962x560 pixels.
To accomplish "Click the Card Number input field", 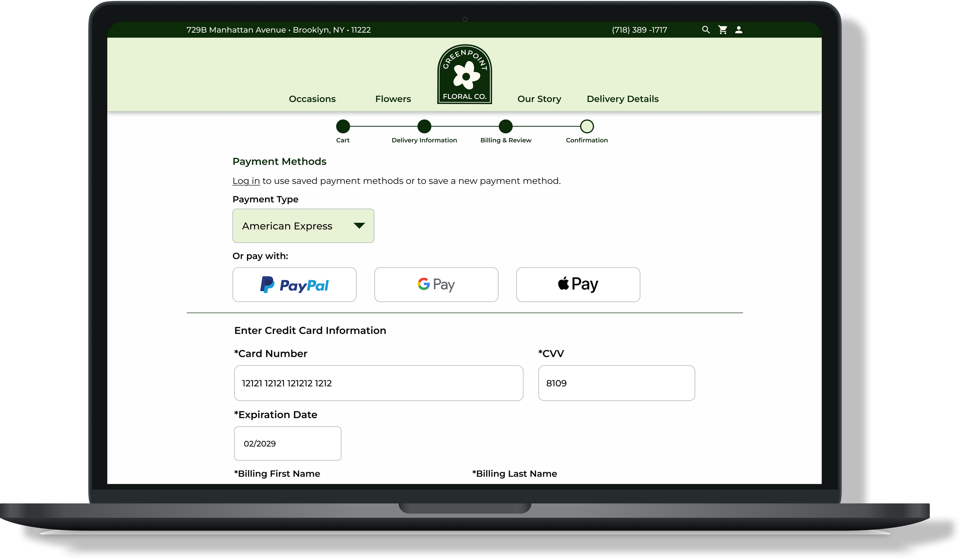I will pos(378,383).
